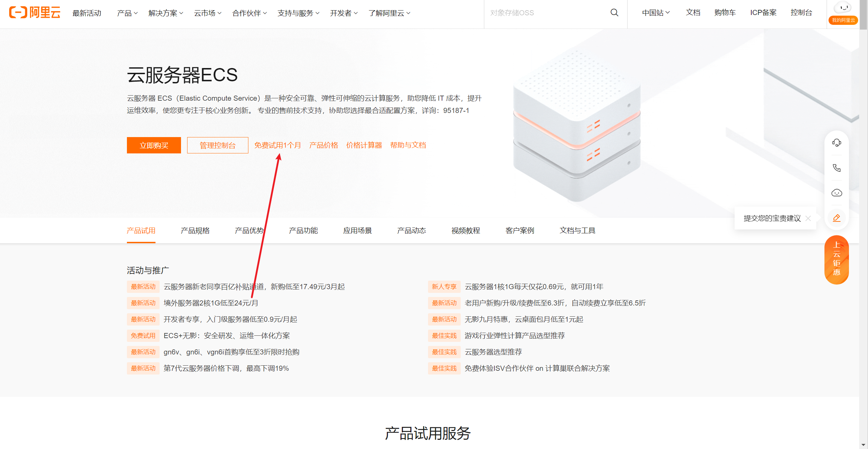Open 开发者专享 入门级服务器 promotion

click(x=230, y=319)
